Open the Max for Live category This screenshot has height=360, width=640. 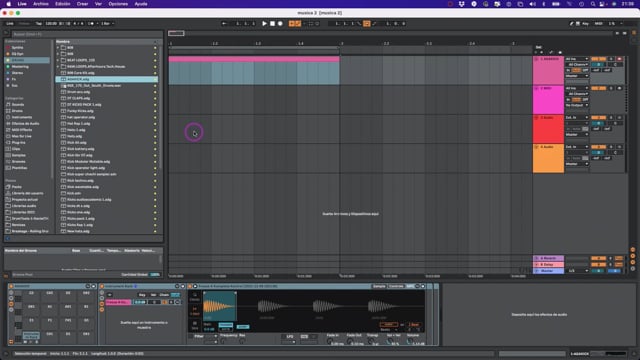pyautogui.click(x=21, y=136)
